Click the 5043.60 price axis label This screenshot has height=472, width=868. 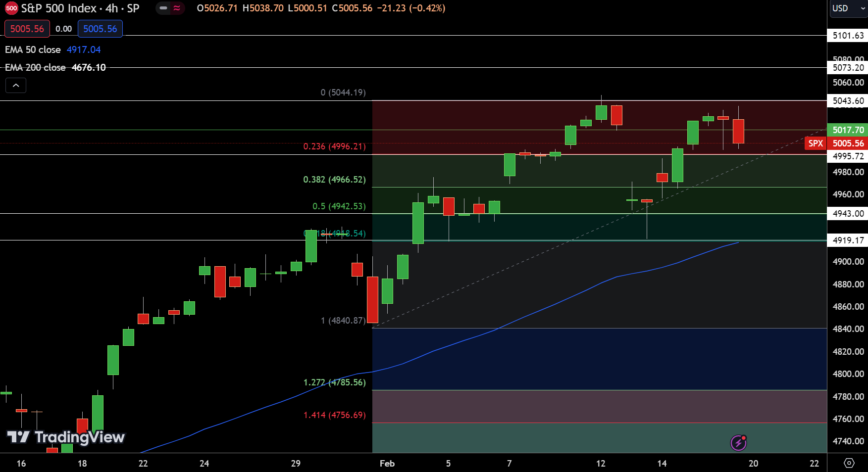pyautogui.click(x=848, y=101)
